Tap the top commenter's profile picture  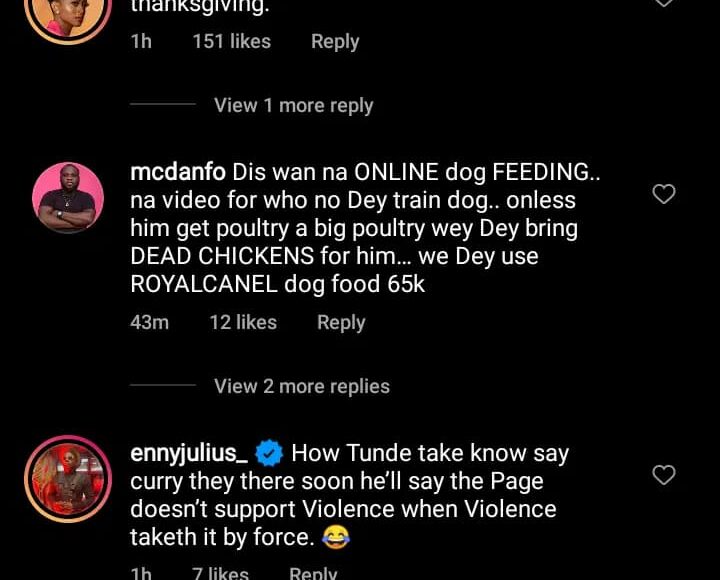pyautogui.click(x=68, y=12)
